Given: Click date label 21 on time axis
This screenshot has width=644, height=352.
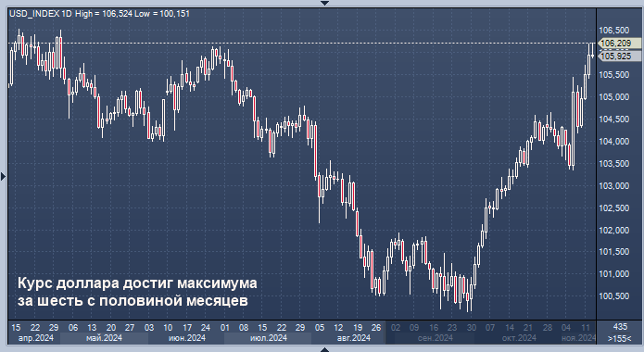Looking at the screenshot, I should click(x=528, y=327).
